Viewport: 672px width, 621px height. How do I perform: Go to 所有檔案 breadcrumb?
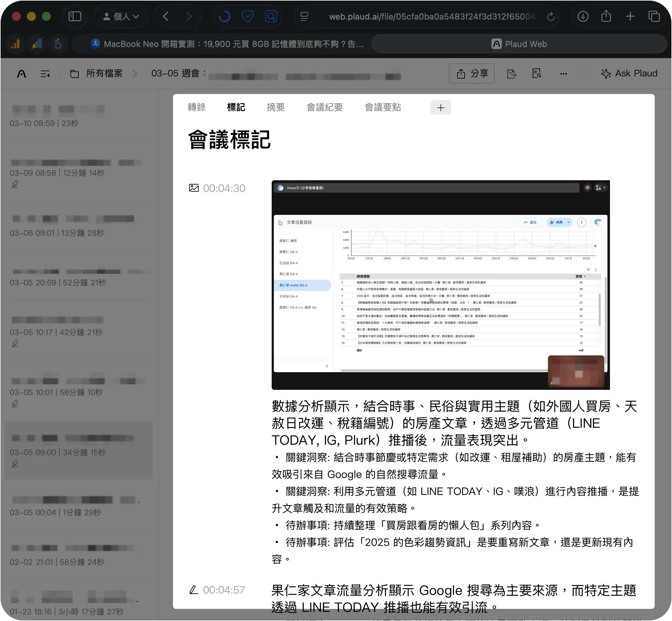click(96, 73)
